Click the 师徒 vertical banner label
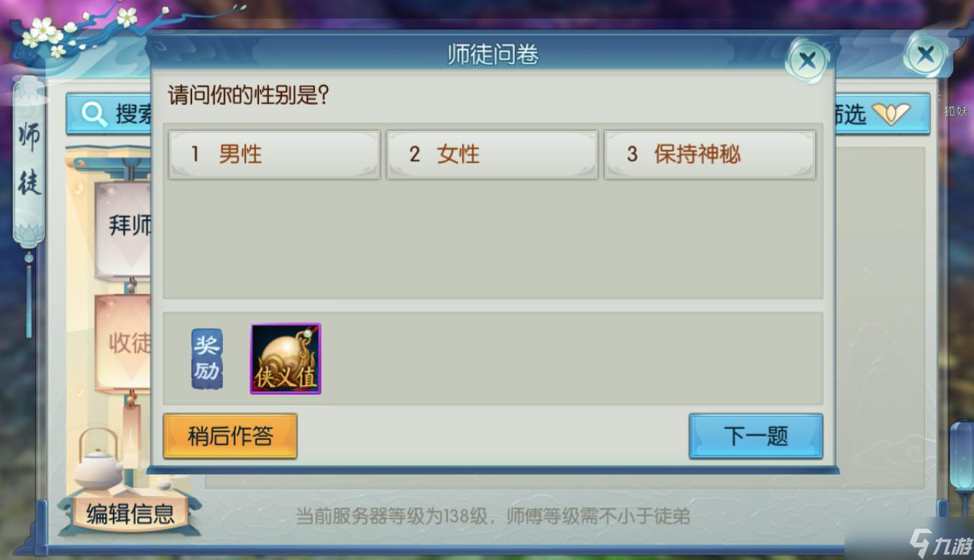974x560 pixels. point(29,160)
